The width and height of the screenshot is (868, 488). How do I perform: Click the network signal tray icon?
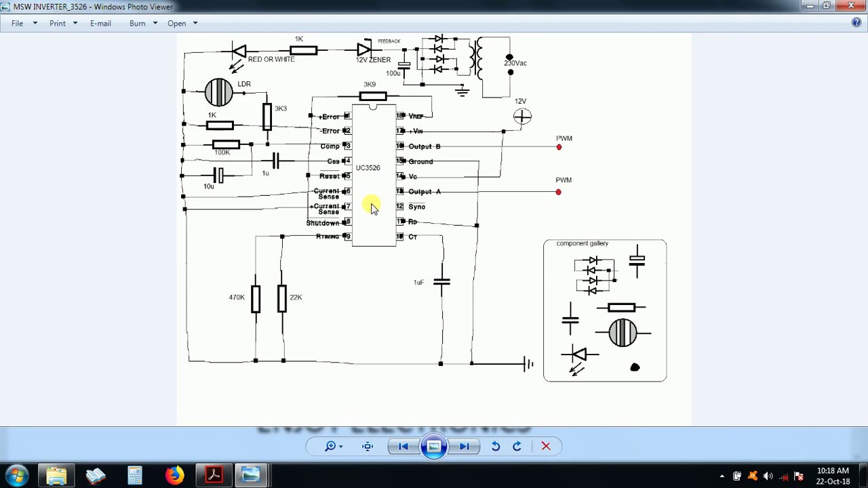[784, 476]
